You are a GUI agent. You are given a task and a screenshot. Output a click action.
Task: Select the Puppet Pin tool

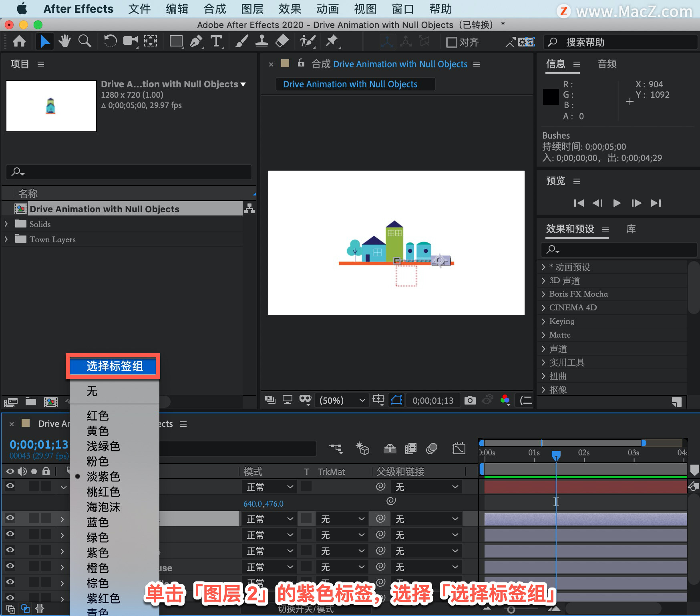(x=332, y=41)
